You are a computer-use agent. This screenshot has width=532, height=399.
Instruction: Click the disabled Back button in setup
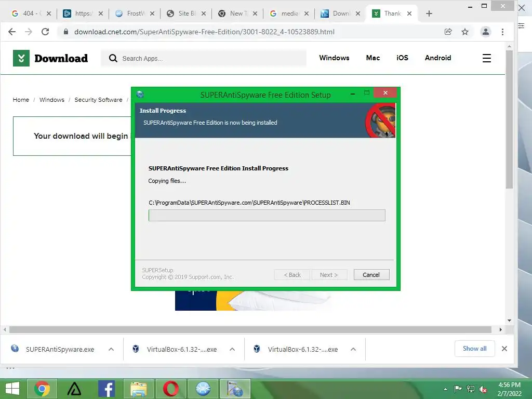click(x=292, y=274)
